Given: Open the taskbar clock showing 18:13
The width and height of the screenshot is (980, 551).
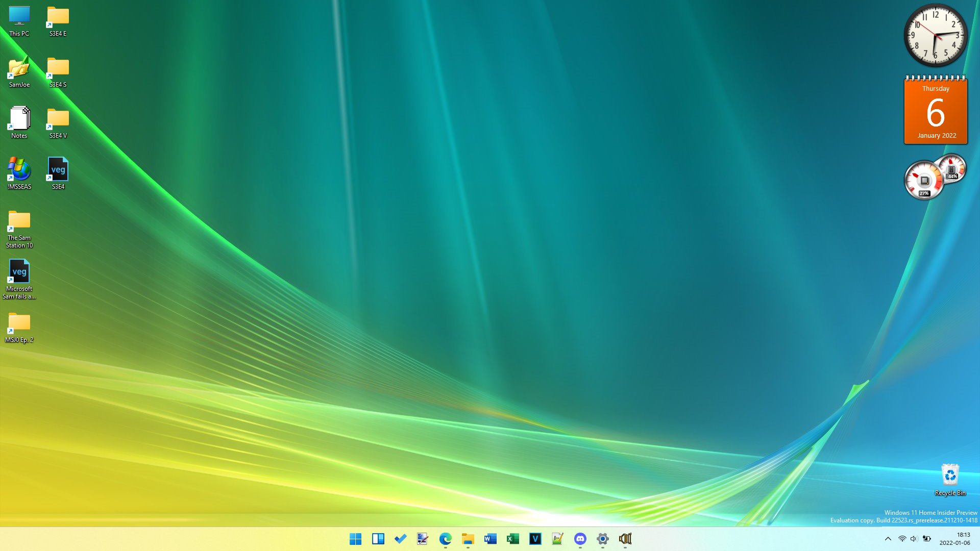Looking at the screenshot, I should [x=955, y=539].
